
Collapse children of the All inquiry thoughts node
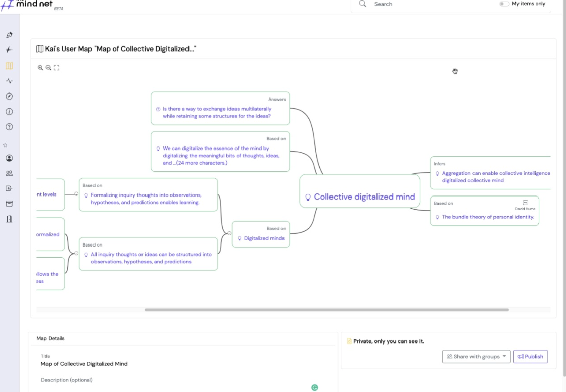coord(76,254)
